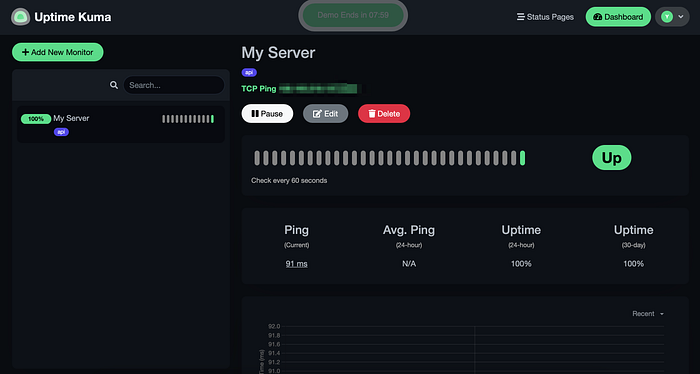This screenshot has width=700, height=374.
Task: Click the Uptime Kuma logo icon
Action: tap(21, 17)
